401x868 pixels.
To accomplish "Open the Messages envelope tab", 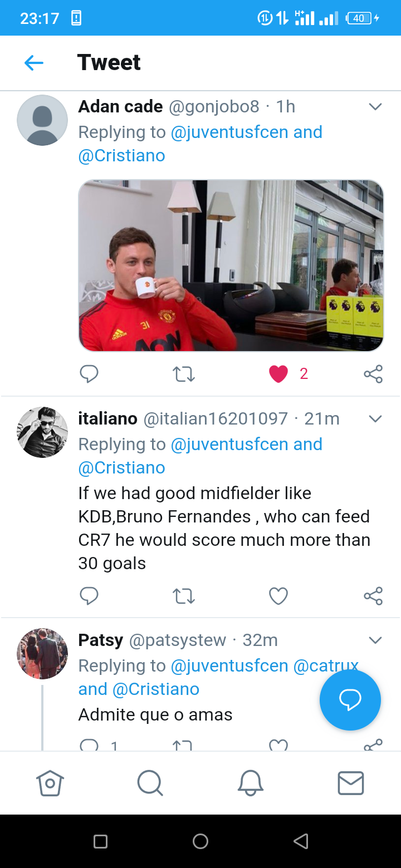I will point(351,783).
